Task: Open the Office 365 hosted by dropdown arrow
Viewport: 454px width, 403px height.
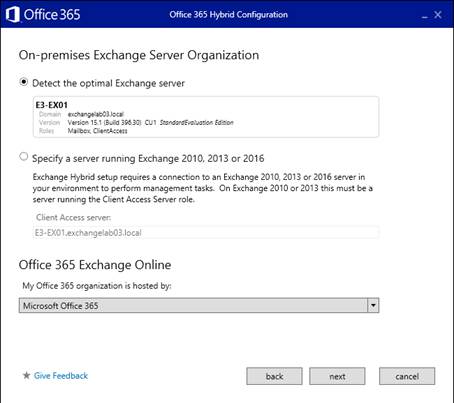Action: 373,305
